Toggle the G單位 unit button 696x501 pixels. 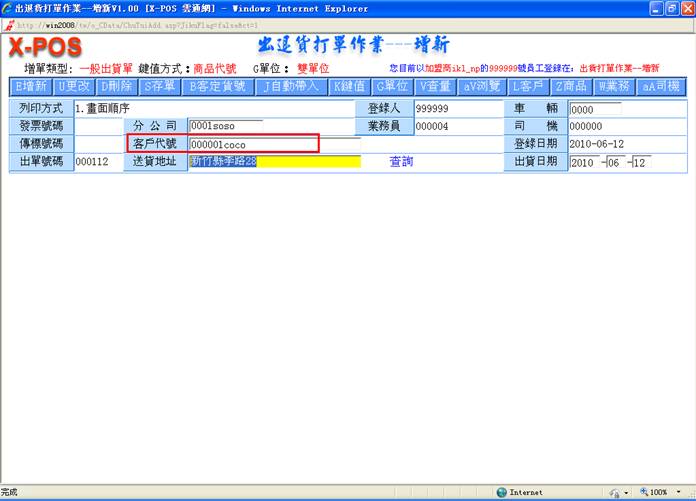click(392, 87)
